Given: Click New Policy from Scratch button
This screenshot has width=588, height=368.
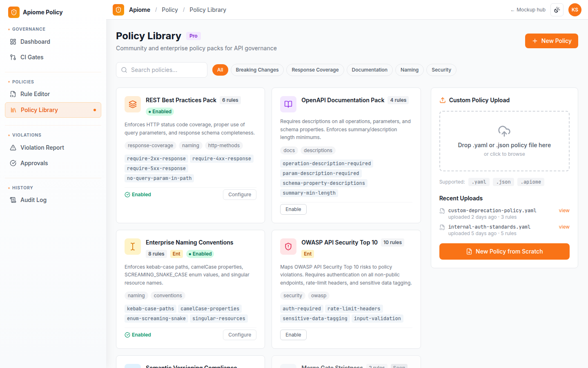Looking at the screenshot, I should pyautogui.click(x=504, y=251).
